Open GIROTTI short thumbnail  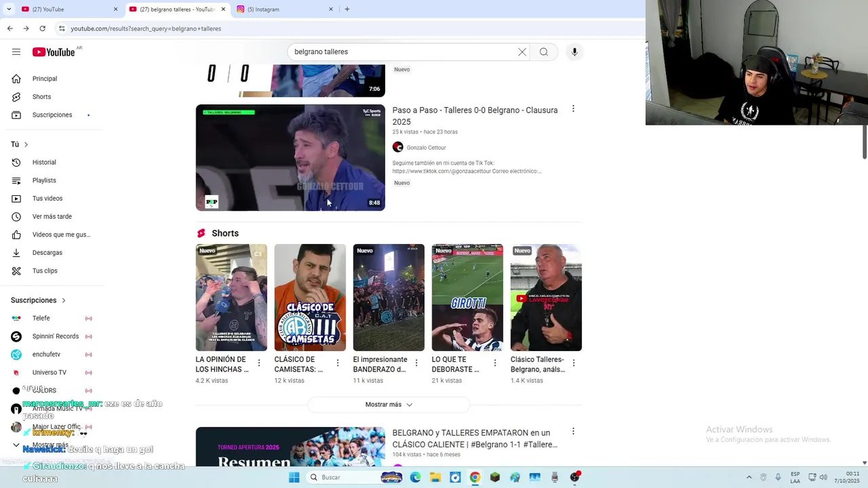point(467,298)
